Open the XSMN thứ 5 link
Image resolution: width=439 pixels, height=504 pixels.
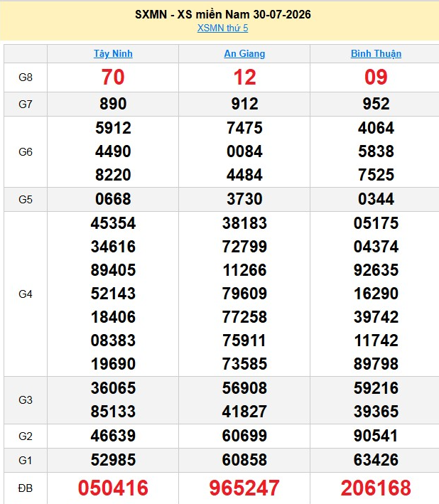tap(222, 28)
